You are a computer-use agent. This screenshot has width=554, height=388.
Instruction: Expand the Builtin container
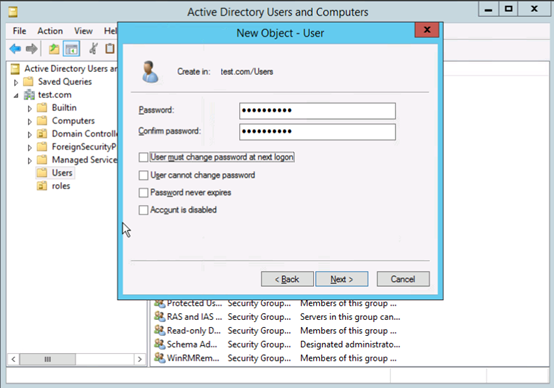(x=30, y=108)
